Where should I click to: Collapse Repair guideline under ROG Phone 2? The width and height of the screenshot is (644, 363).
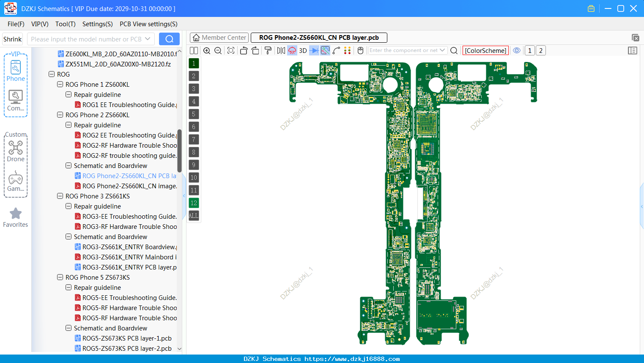(69, 125)
